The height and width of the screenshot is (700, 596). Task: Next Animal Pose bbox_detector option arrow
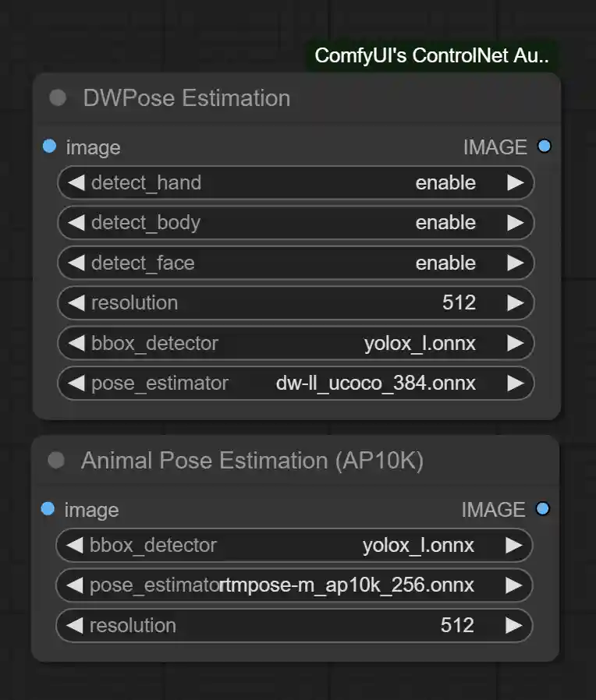click(513, 545)
